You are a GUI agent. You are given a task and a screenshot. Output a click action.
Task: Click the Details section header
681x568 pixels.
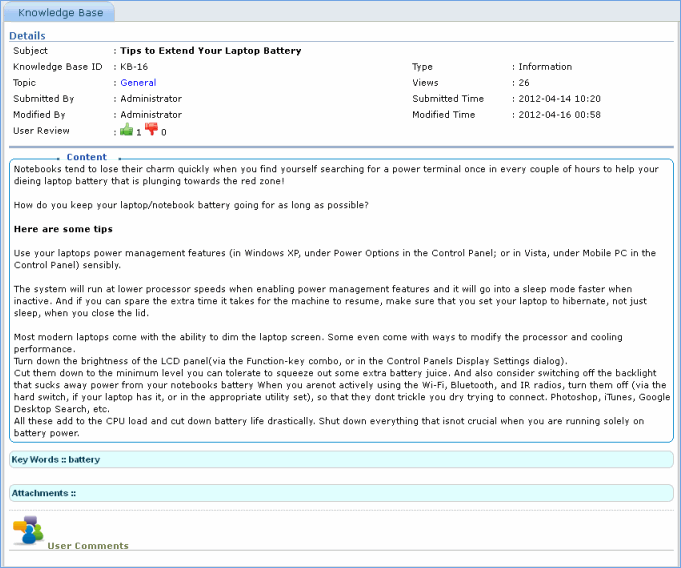[x=27, y=36]
